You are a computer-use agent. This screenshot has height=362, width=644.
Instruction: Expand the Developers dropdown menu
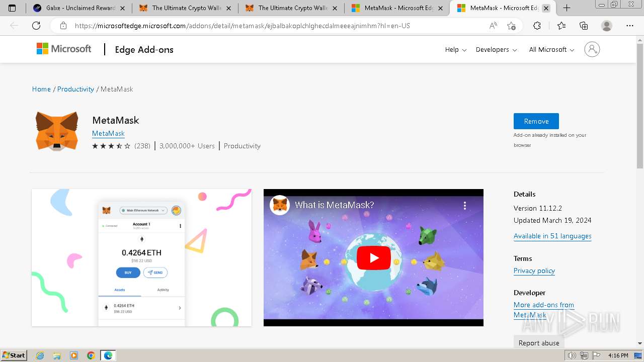[x=496, y=49]
